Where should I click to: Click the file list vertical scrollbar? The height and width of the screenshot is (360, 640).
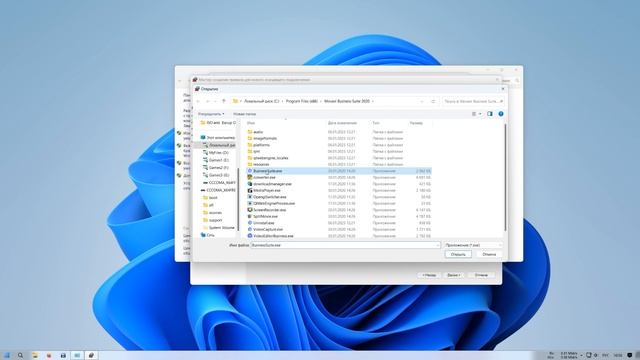click(505, 178)
